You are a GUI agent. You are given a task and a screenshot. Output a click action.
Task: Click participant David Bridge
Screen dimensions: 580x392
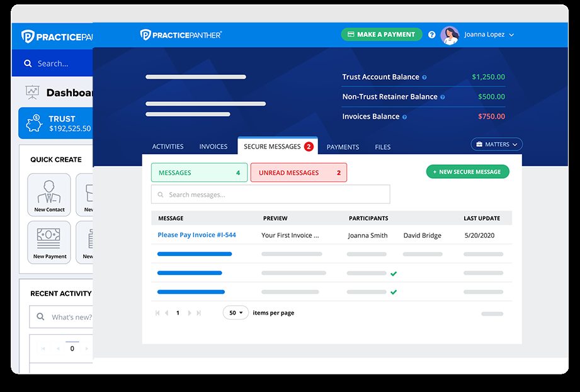click(x=423, y=235)
